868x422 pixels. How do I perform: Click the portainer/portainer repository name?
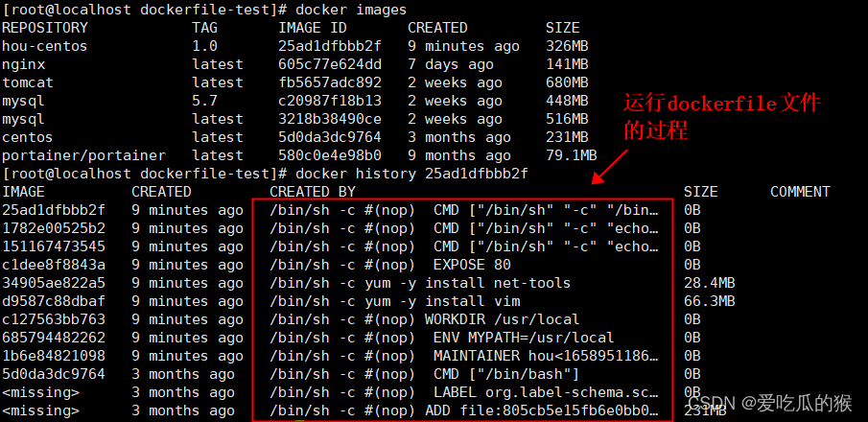pyautogui.click(x=83, y=155)
